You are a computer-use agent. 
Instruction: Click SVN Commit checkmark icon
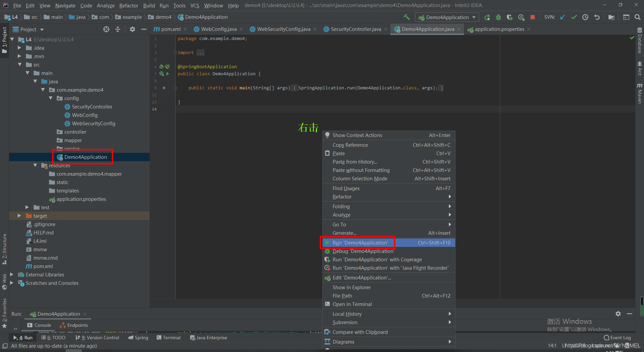[574, 17]
